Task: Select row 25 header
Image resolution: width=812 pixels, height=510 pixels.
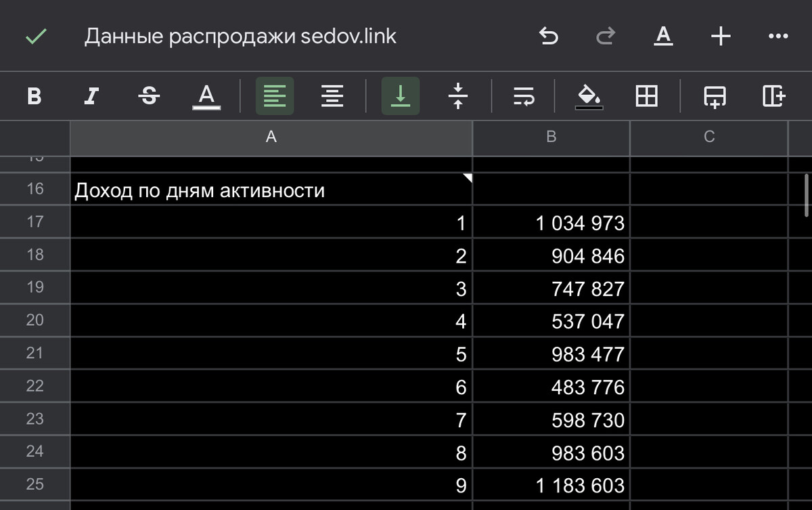Action: coord(35,485)
